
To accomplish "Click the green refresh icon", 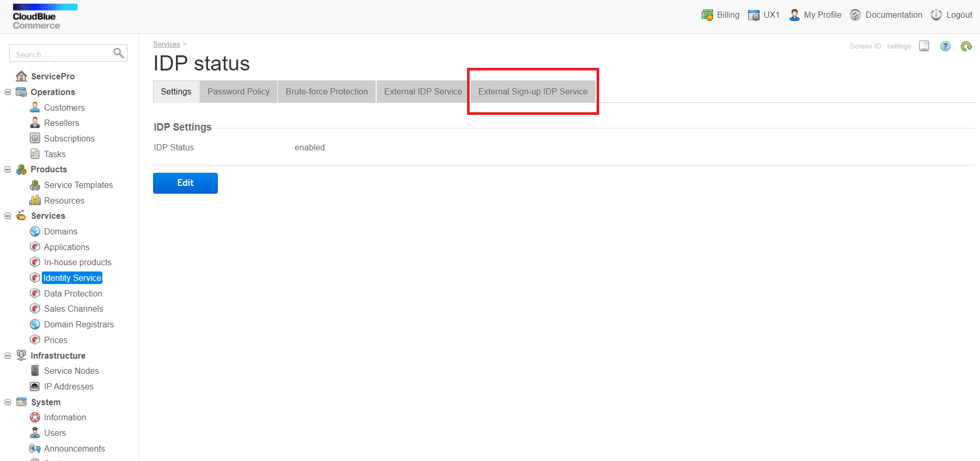I will [966, 46].
